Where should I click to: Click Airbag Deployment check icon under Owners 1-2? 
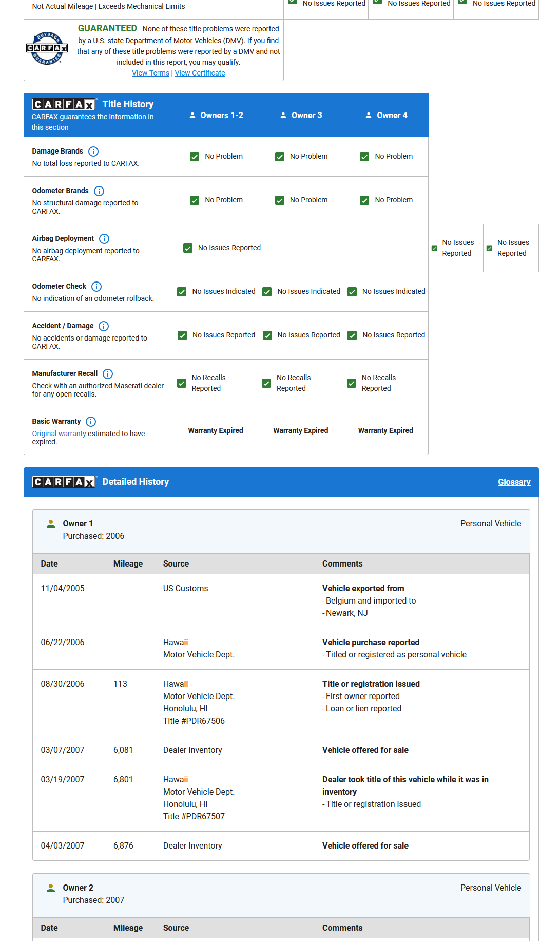[188, 248]
